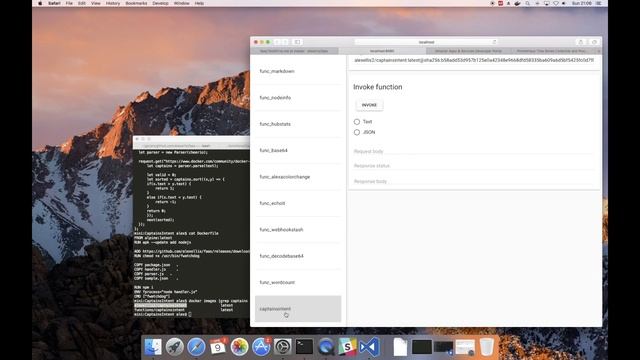Toggle Safari sidebar button
The width and height of the screenshot is (640, 360).
(297, 42)
